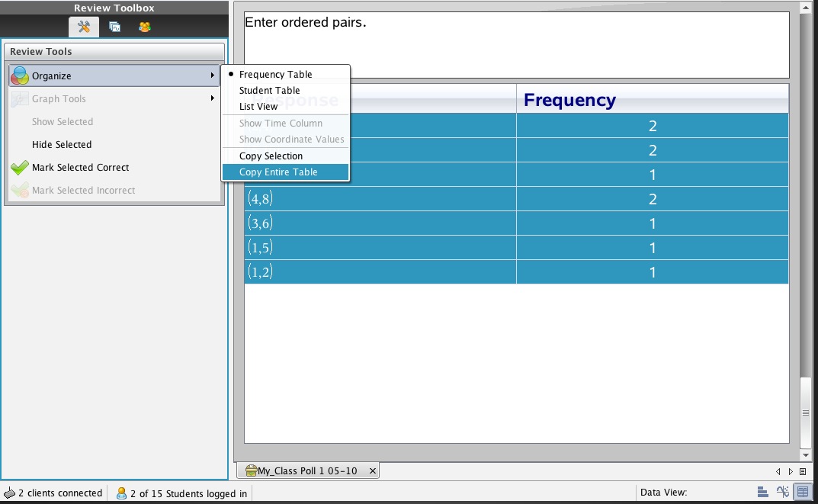Close the My_Class Poll 1 tab

click(372, 471)
